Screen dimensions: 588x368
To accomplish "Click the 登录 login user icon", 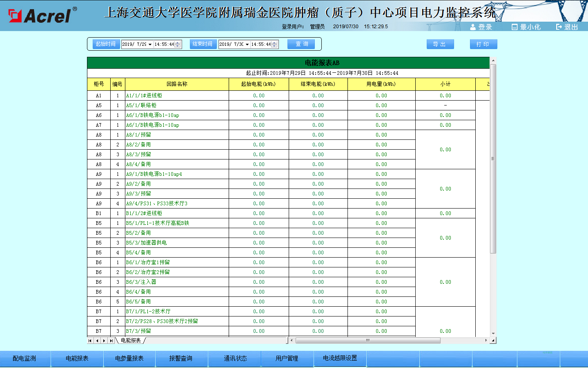I will point(473,27).
